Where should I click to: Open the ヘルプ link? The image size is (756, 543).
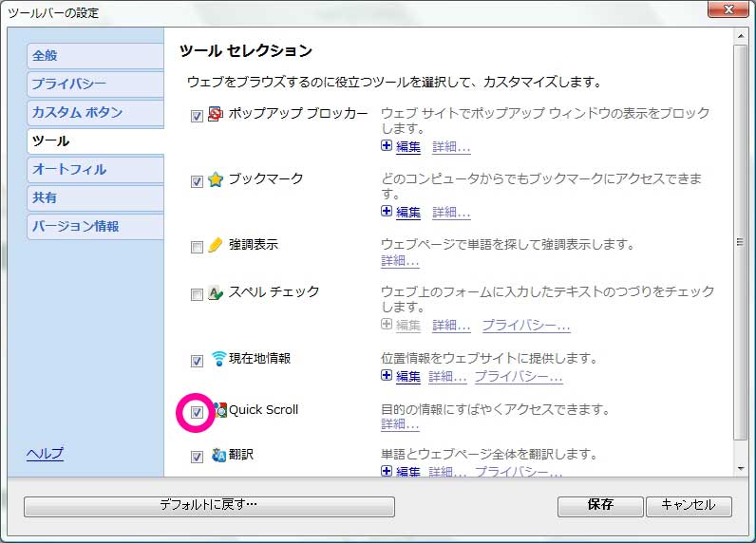45,454
